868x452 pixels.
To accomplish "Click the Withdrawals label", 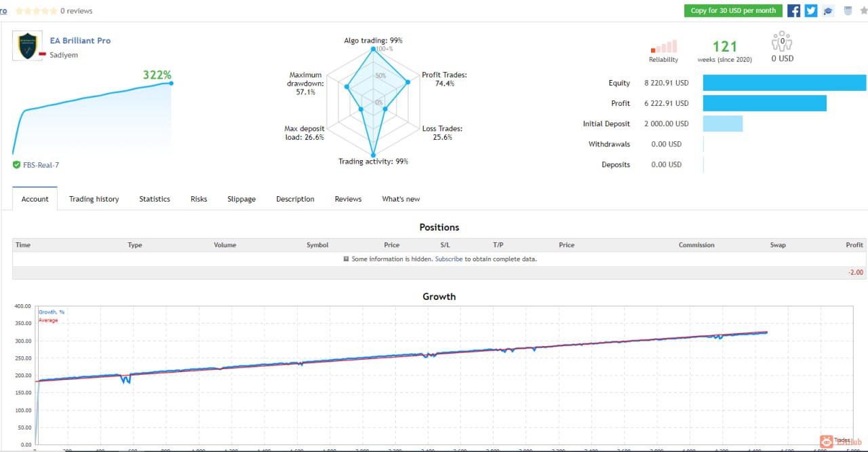I will [x=609, y=144].
